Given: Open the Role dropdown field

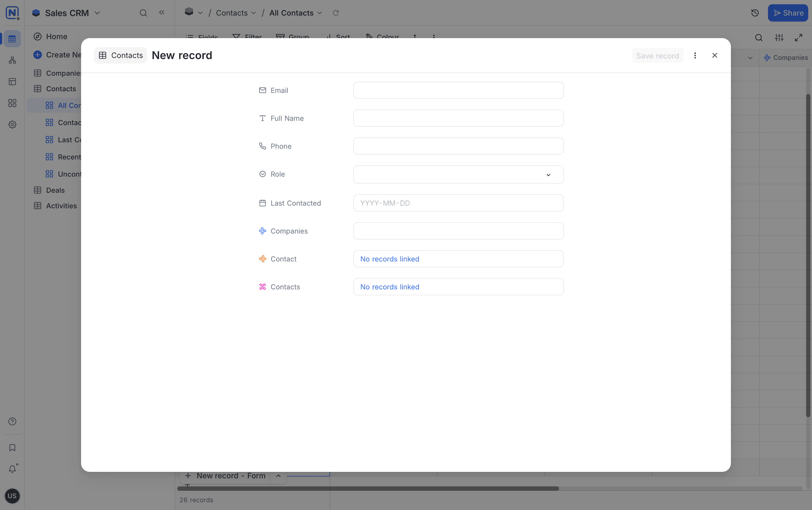Looking at the screenshot, I should click(x=458, y=174).
